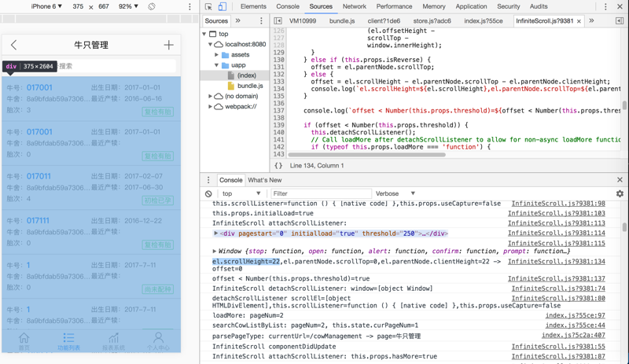Switch to the Network tab
The height and width of the screenshot is (364, 629).
click(354, 6)
